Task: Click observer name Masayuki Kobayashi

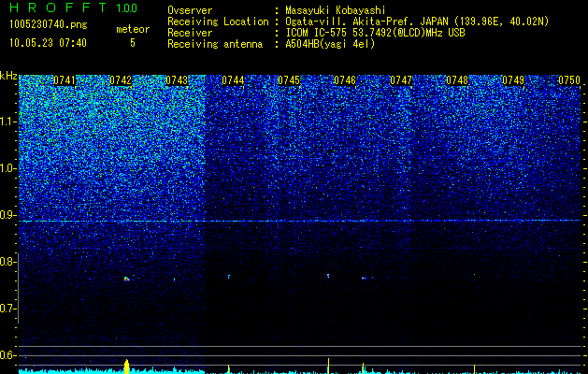Action: [x=336, y=10]
